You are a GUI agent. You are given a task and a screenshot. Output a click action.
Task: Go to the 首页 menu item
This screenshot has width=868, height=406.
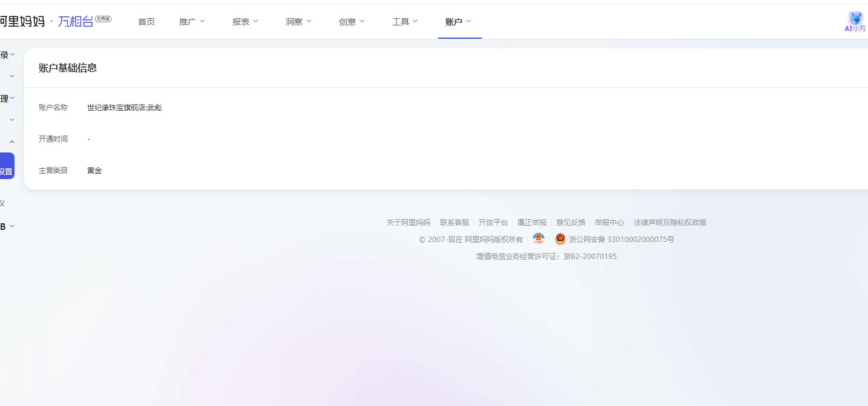coord(146,22)
